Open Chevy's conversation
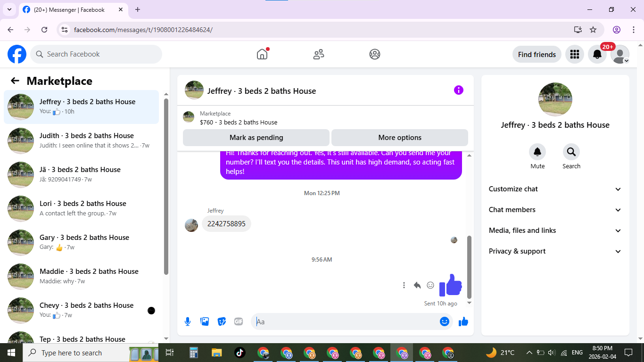The image size is (644, 362). (x=82, y=311)
